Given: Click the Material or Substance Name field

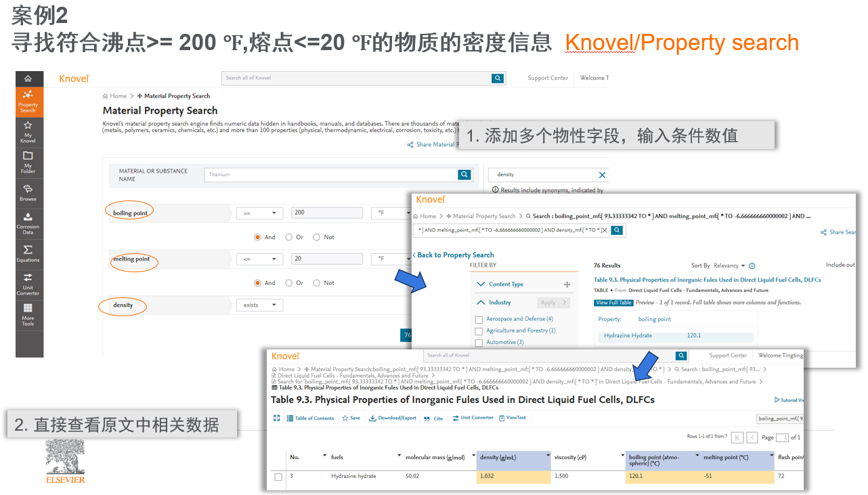Looking at the screenshot, I should 331,175.
